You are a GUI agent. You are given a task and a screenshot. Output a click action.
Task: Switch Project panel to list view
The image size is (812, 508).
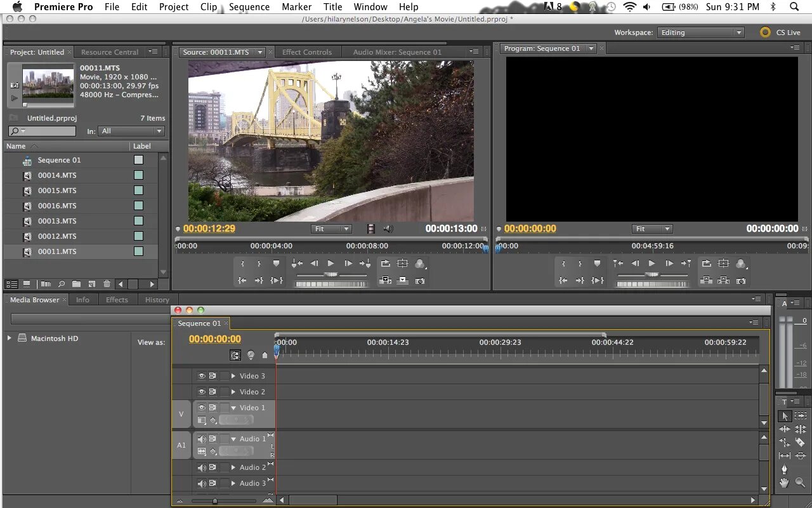[x=11, y=284]
